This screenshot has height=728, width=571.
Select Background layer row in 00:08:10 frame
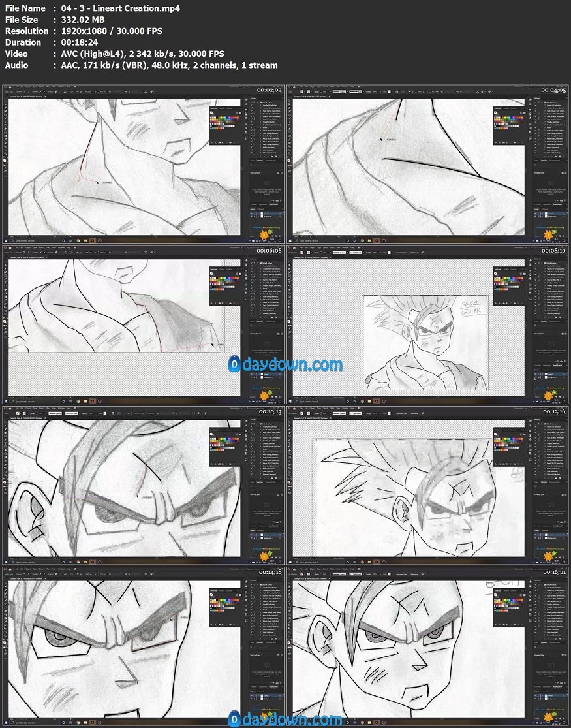551,377
